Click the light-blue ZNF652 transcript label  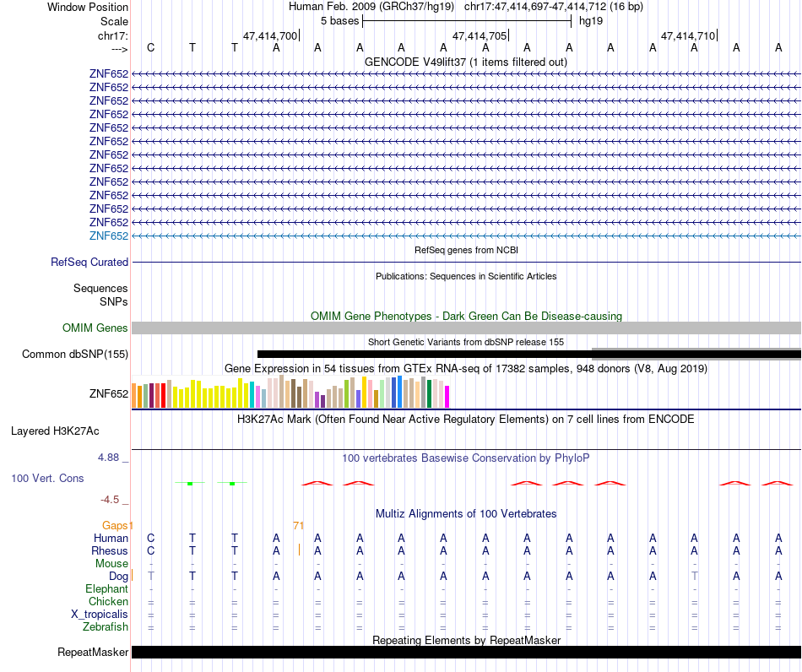[108, 236]
